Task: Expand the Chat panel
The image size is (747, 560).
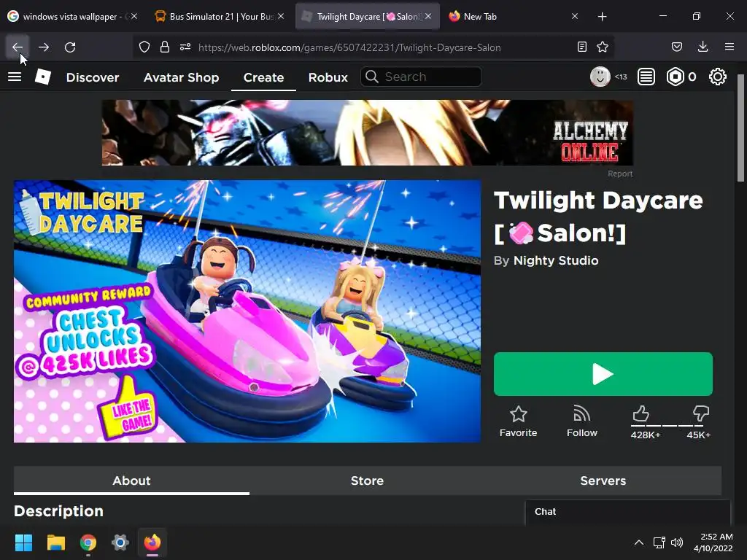Action: click(627, 512)
